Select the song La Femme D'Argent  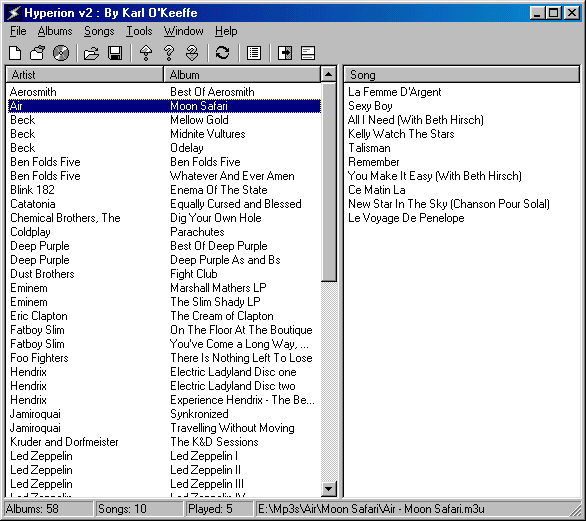pyautogui.click(x=395, y=92)
